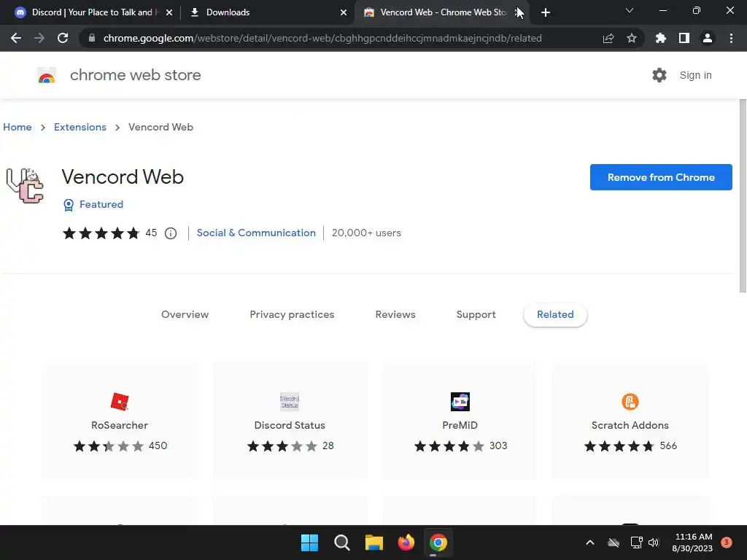Open the network tray icon
Image resolution: width=747 pixels, height=560 pixels.
[x=636, y=542]
